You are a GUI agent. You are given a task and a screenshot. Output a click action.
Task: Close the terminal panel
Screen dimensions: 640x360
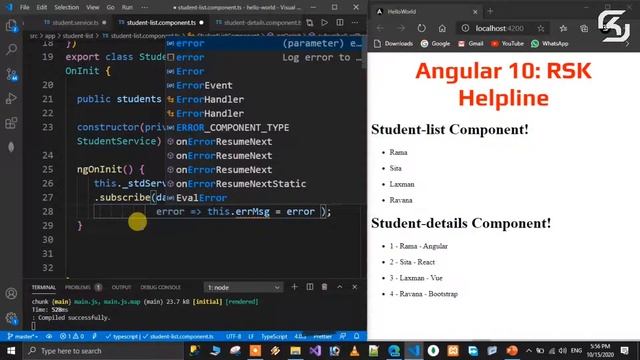355,287
